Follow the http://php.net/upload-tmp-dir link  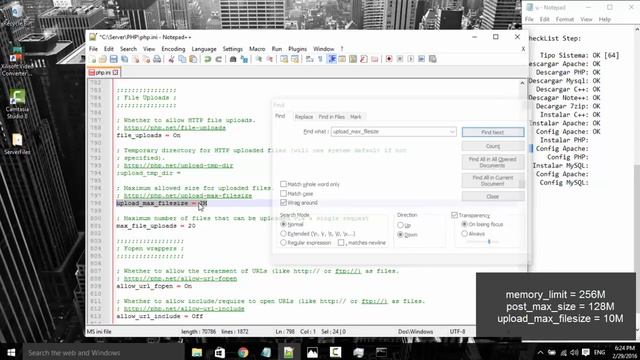pos(178,165)
